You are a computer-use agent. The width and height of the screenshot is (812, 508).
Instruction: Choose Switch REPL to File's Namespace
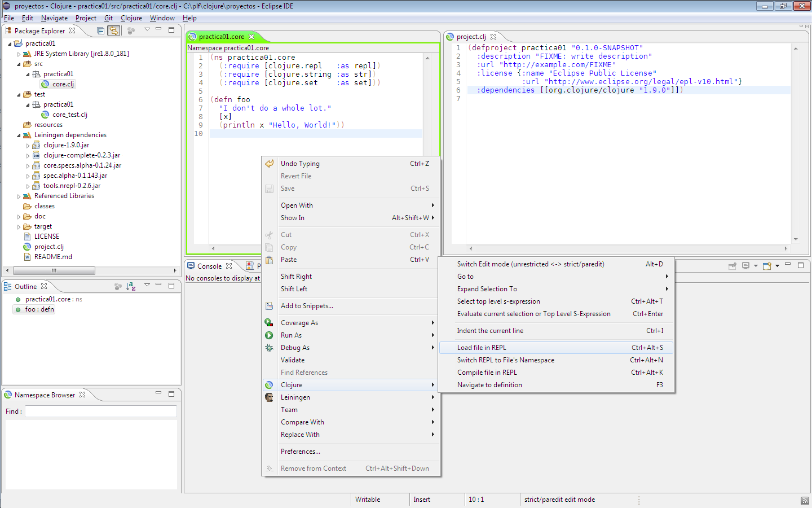click(556, 360)
